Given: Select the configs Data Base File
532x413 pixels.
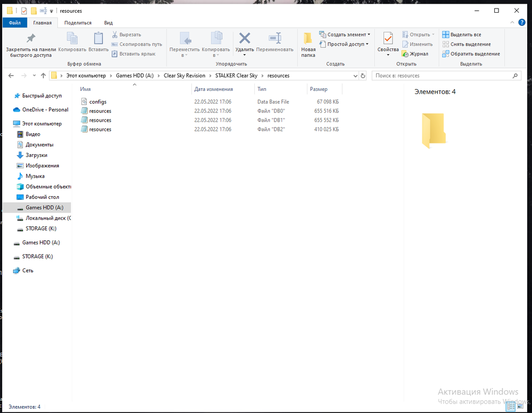Looking at the screenshot, I should [x=98, y=102].
